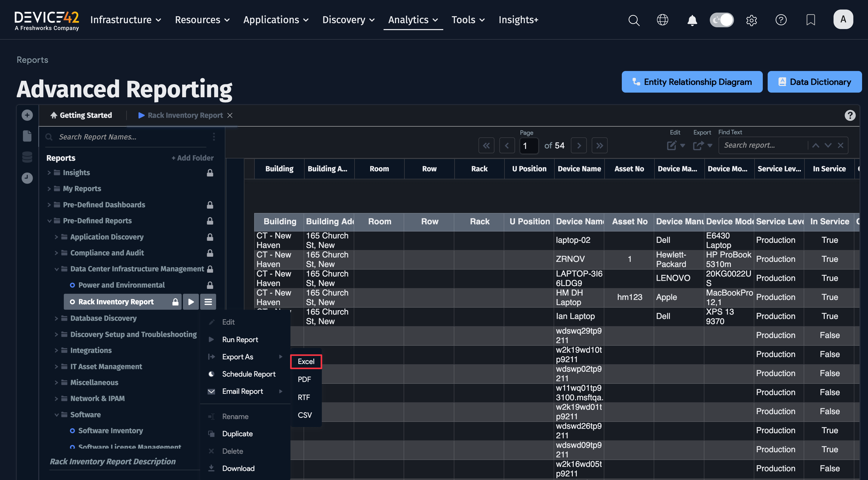This screenshot has width=868, height=480.
Task: Open the schedule clock icon in rail
Action: (27, 178)
